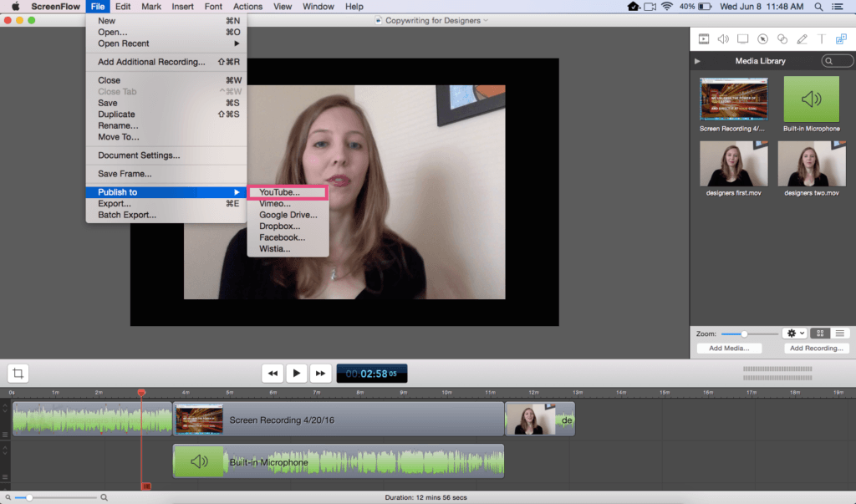856x504 pixels.
Task: Open the Media Library gear dropdown
Action: [794, 333]
